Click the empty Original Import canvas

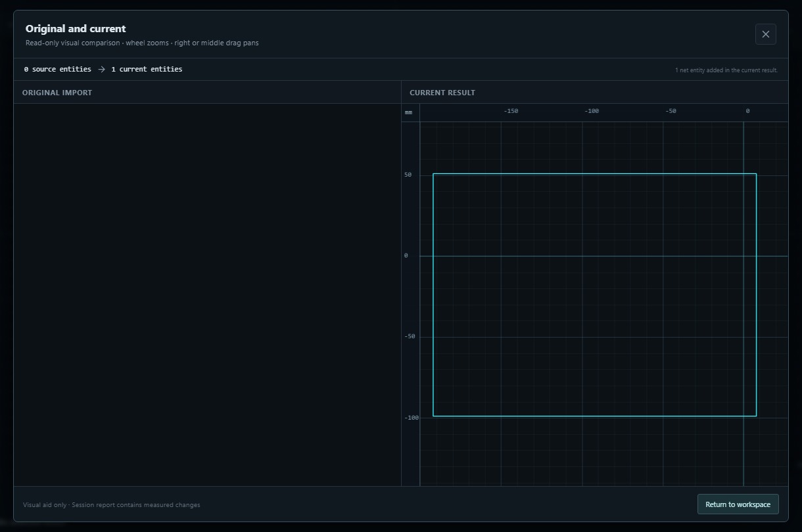tap(207, 295)
